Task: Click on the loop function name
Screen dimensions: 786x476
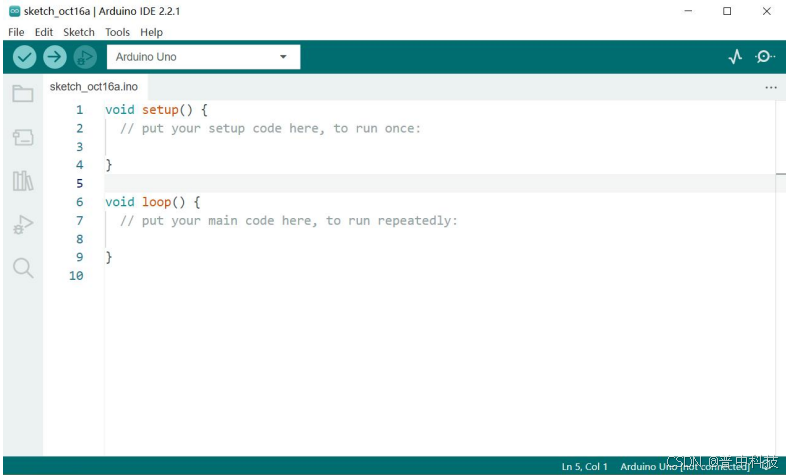Action: (156, 202)
